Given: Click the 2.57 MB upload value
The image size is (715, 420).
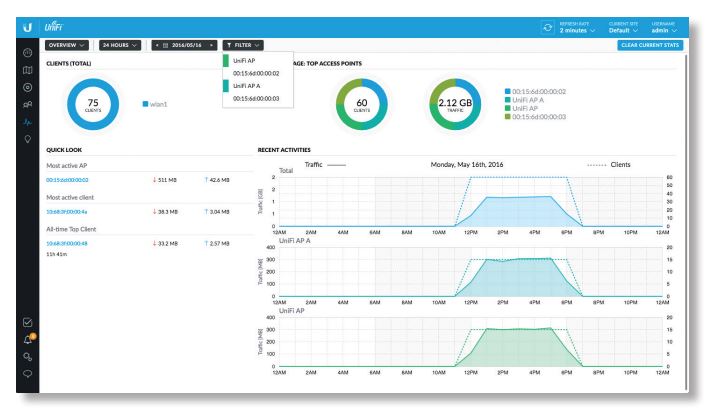Looking at the screenshot, I should [x=217, y=244].
